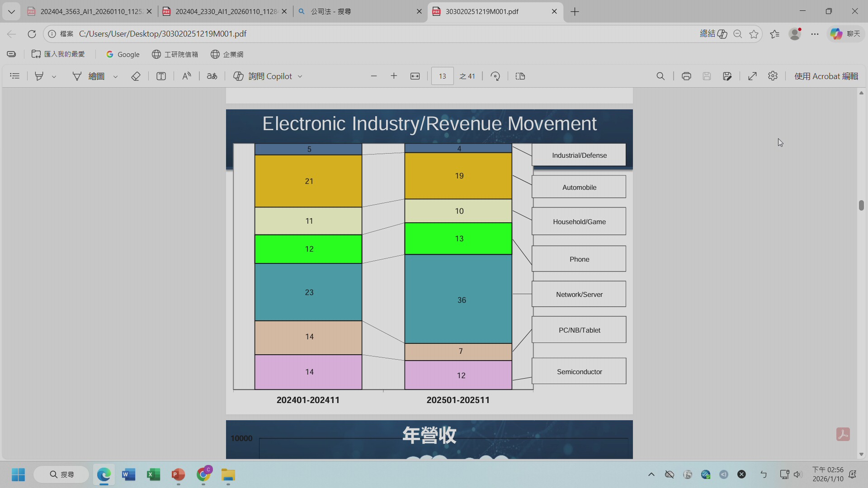Expand the highlight tool dropdown arrow
The height and width of the screenshot is (488, 868).
click(x=54, y=77)
